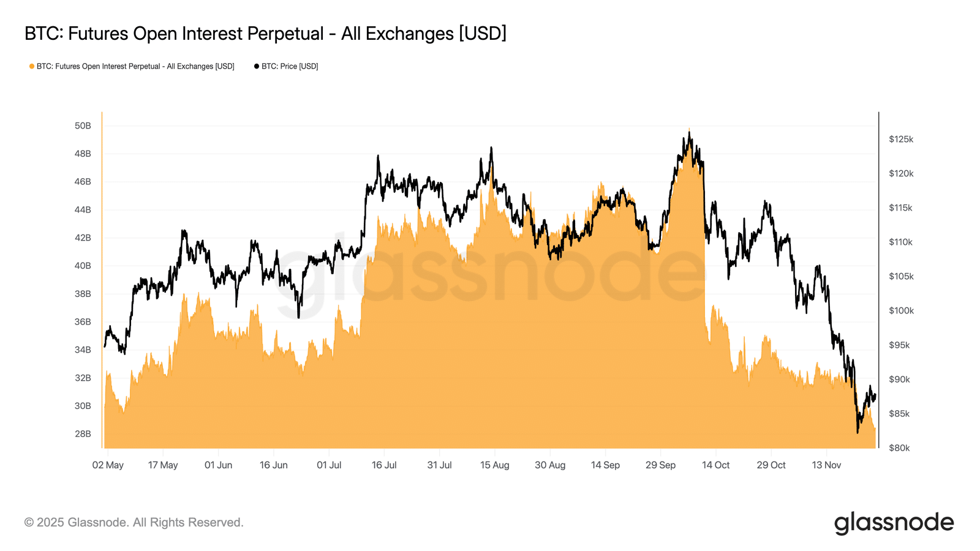Click the $100k price axis label
Image resolution: width=980 pixels, height=551 pixels.
click(x=901, y=310)
